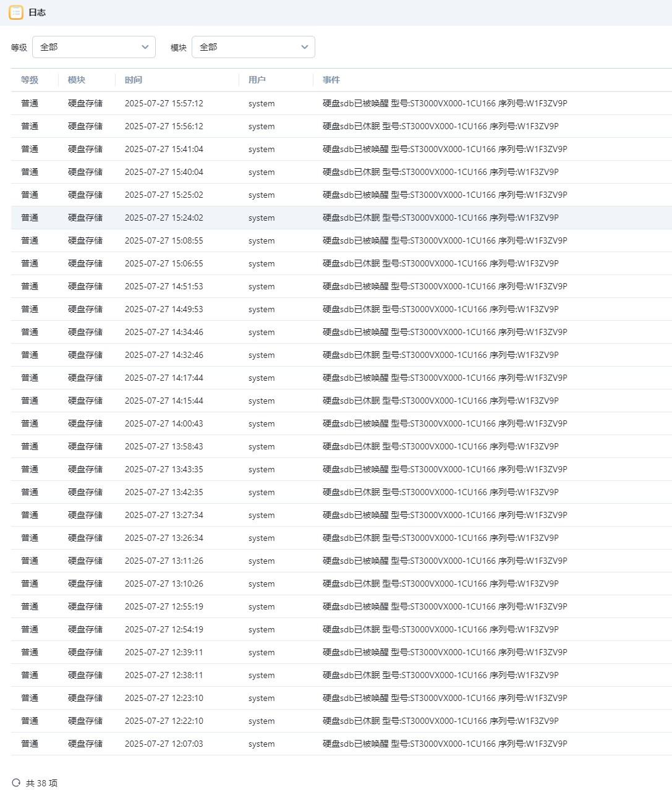Click timestamp 2025-07-27 15:25:02
Viewport: 672px width, 790px height.
(x=164, y=195)
